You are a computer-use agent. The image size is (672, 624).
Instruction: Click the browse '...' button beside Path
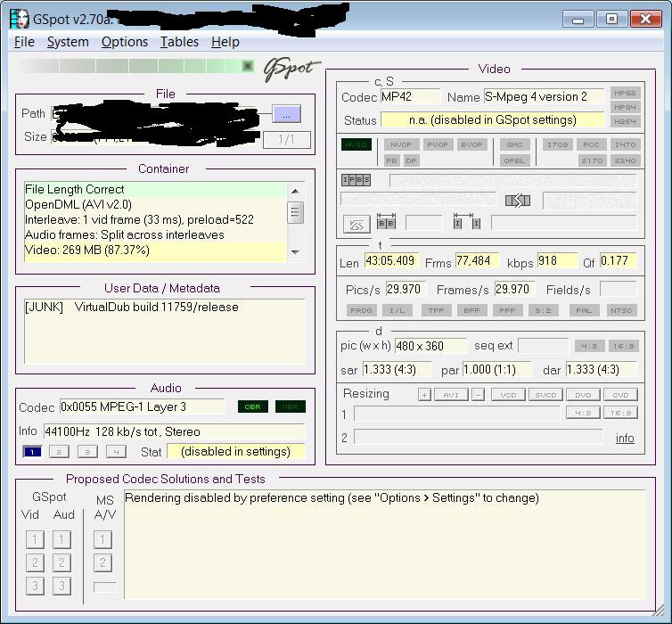click(286, 114)
